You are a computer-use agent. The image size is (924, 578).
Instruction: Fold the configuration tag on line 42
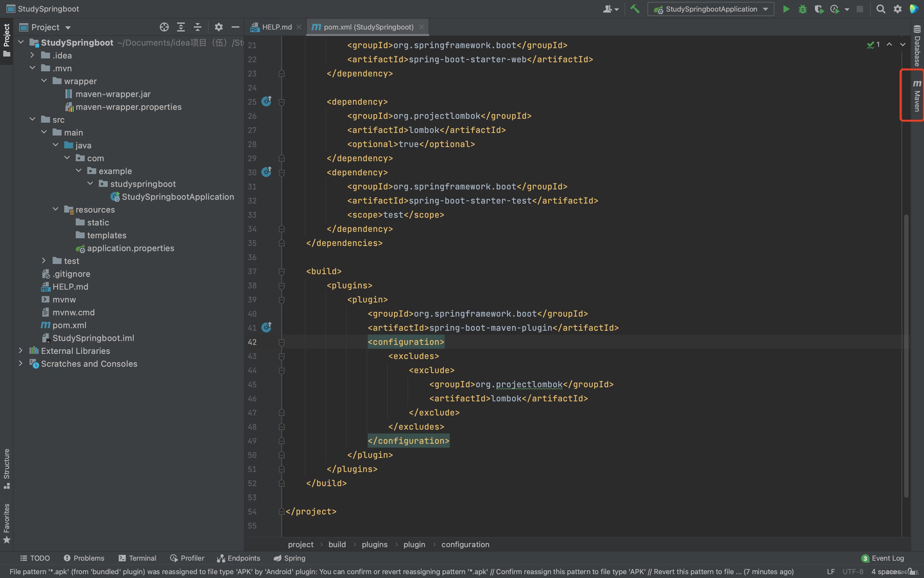point(282,342)
